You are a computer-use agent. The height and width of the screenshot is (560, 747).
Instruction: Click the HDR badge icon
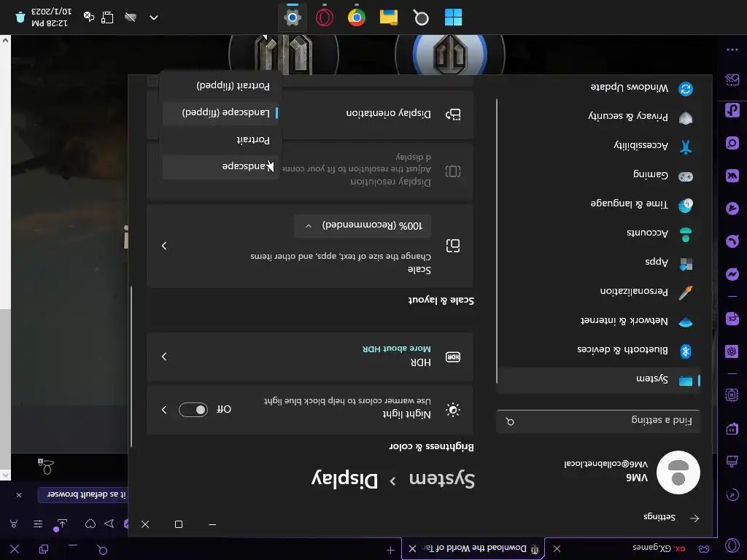(x=452, y=357)
